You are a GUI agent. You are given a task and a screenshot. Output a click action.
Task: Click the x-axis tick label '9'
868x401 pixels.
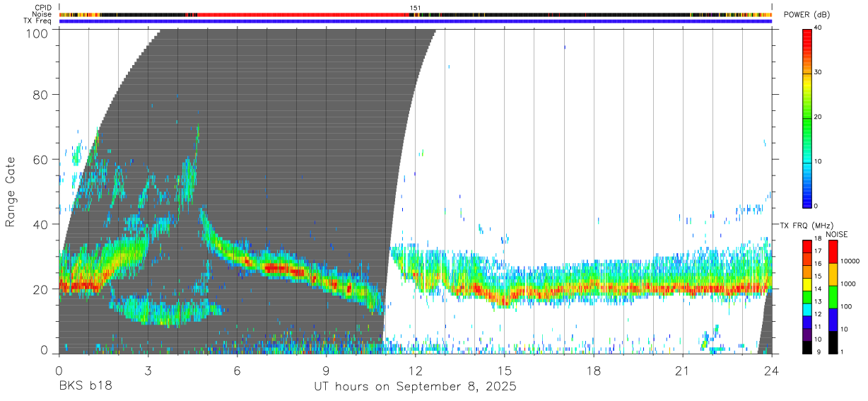tap(326, 371)
